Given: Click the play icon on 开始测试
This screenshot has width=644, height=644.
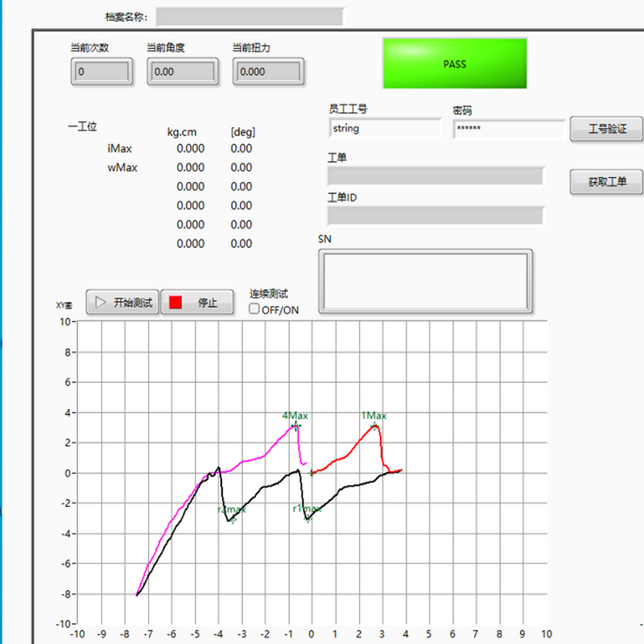Looking at the screenshot, I should tap(101, 303).
